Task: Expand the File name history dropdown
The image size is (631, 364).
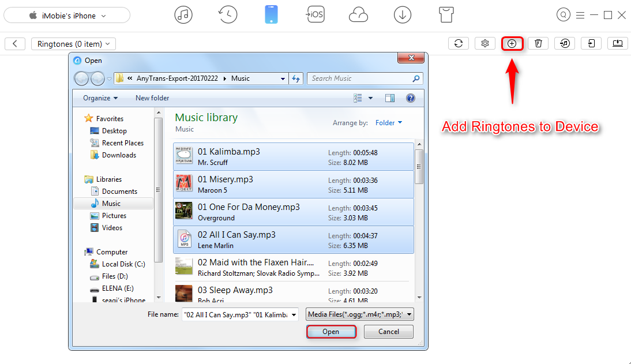Action: pos(294,314)
